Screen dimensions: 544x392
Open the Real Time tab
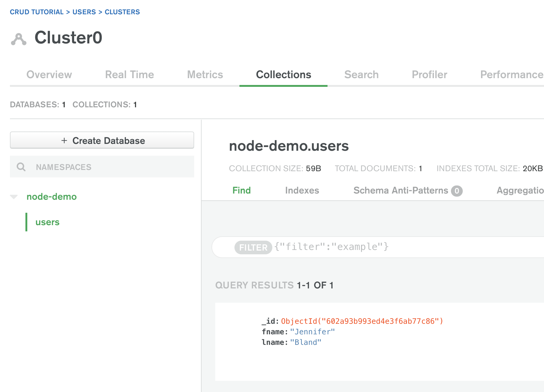[x=129, y=74]
